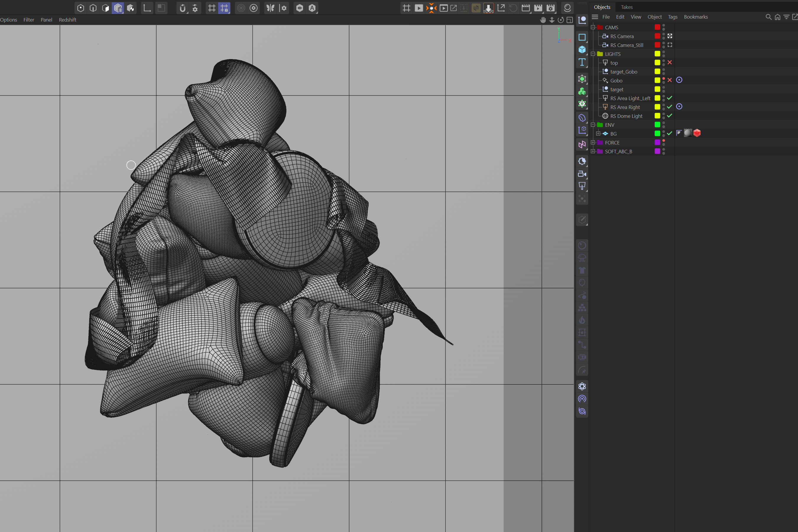This screenshot has width=798, height=532.
Task: Open the Redshift viewport menu
Action: (x=68, y=20)
